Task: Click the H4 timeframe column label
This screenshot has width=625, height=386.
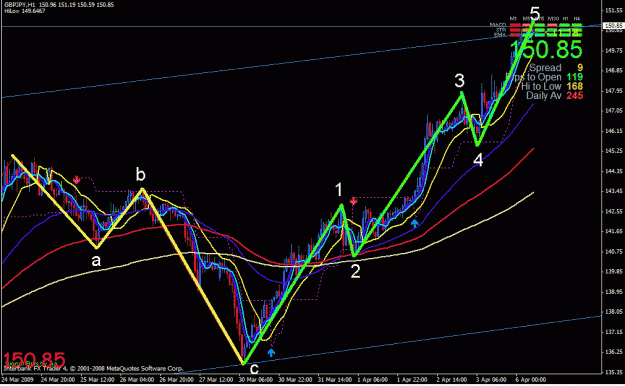Action: [x=577, y=18]
